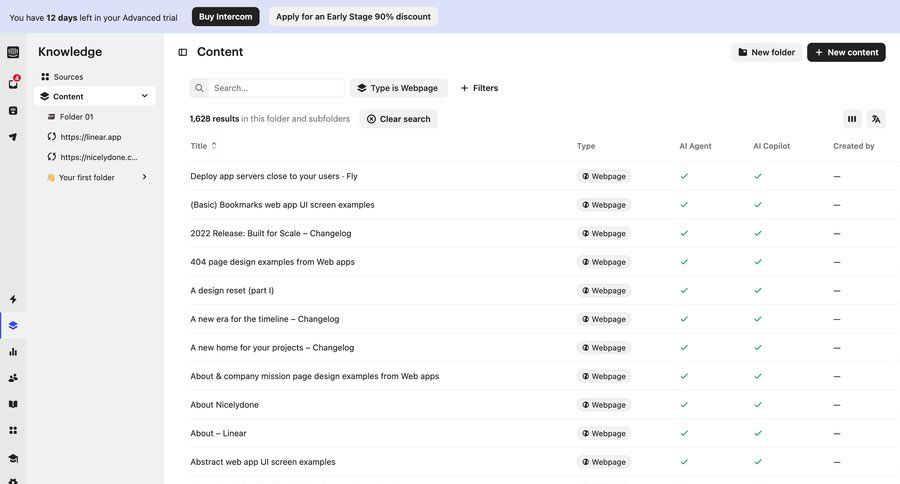
Task: Click AI Copilot checkmark for A design reset
Action: coord(758,291)
